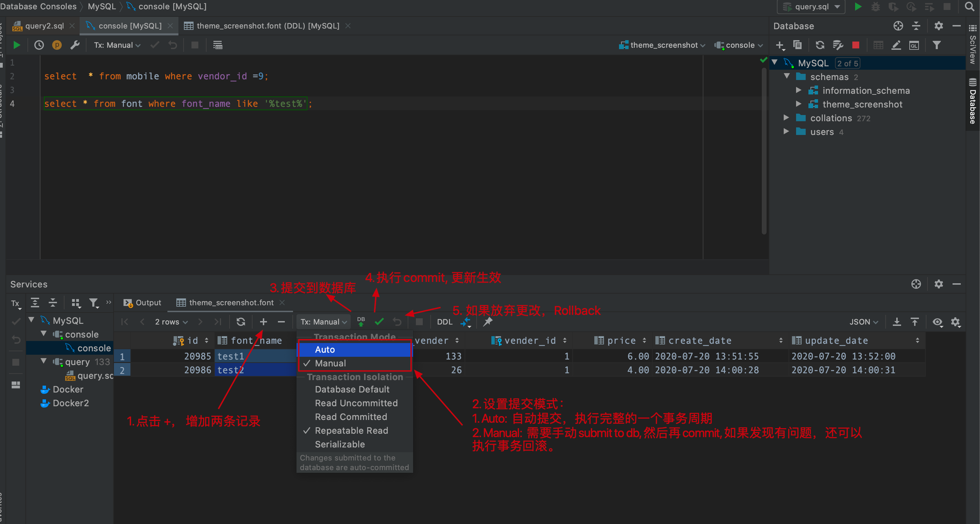The width and height of the screenshot is (980, 524).
Task: Close the query2.sql tab
Action: 72,26
